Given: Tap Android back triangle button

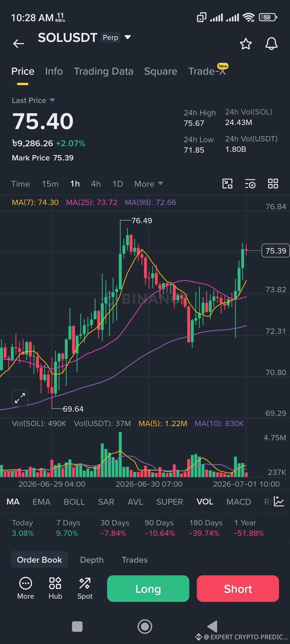Looking at the screenshot, I should click(212, 627).
